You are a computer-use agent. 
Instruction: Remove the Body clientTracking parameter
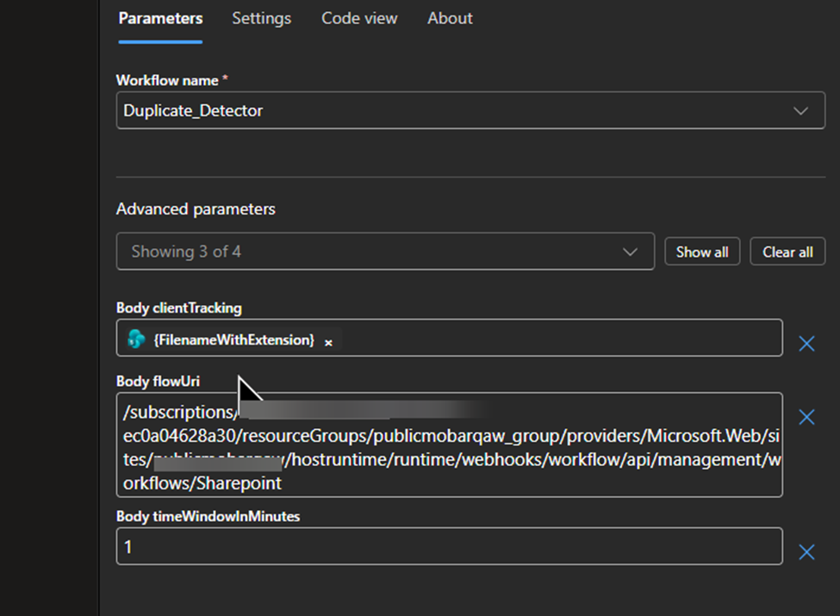pos(806,344)
